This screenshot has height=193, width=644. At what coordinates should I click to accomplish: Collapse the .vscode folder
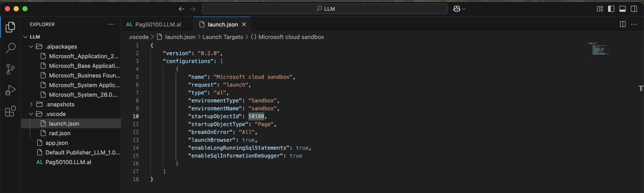point(31,114)
